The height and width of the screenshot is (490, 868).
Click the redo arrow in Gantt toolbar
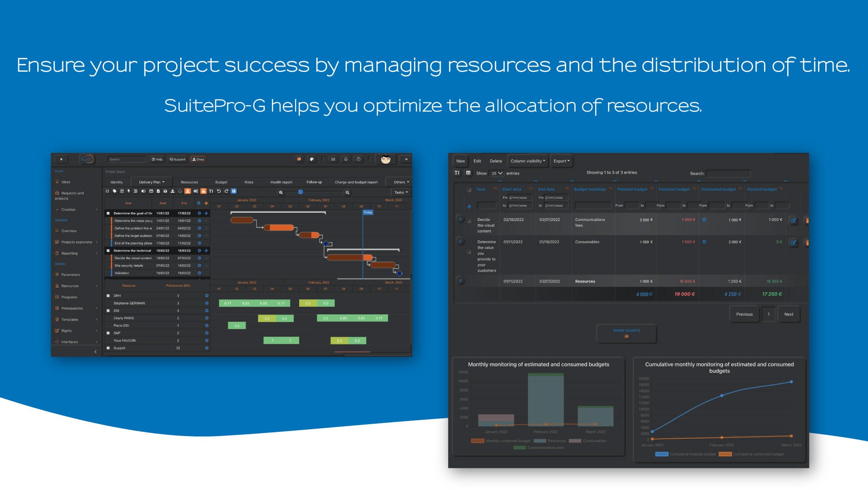226,191
